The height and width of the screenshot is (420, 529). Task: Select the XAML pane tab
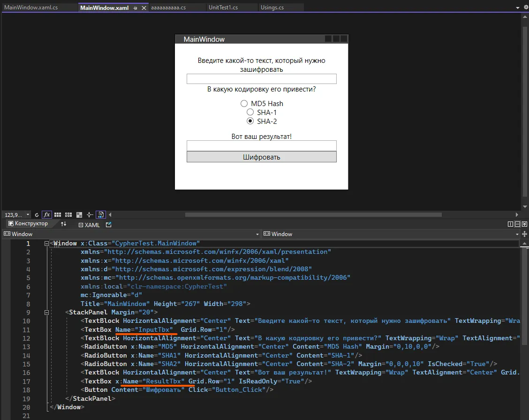click(90, 225)
